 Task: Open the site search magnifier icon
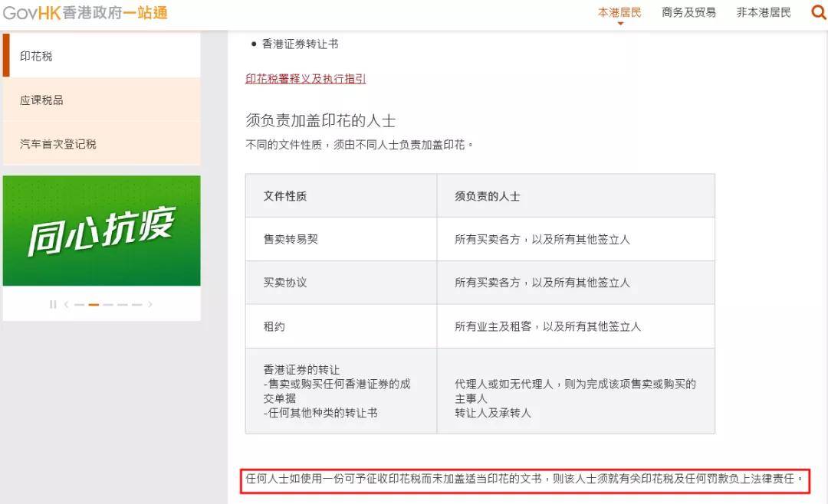click(x=817, y=12)
